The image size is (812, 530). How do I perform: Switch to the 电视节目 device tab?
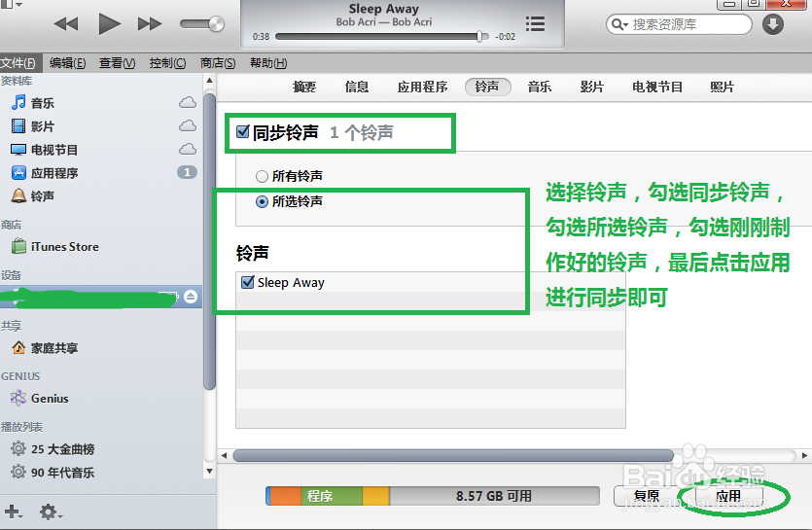pyautogui.click(x=657, y=87)
